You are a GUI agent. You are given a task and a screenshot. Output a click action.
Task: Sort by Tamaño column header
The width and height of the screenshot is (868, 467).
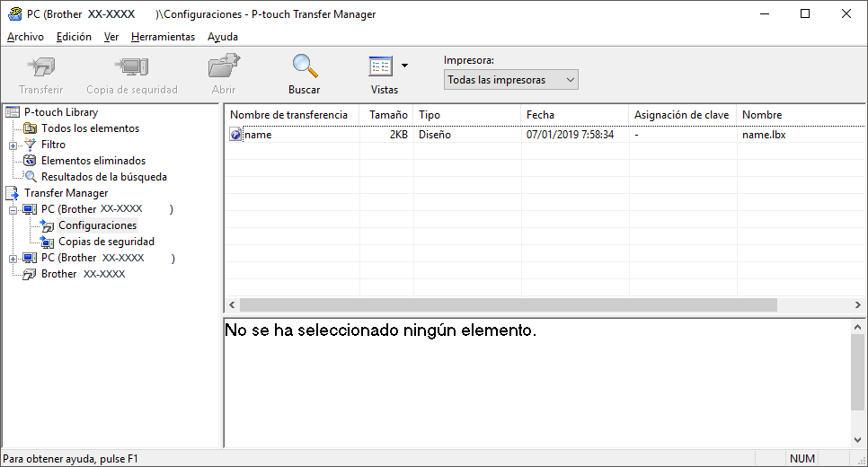[x=385, y=115]
